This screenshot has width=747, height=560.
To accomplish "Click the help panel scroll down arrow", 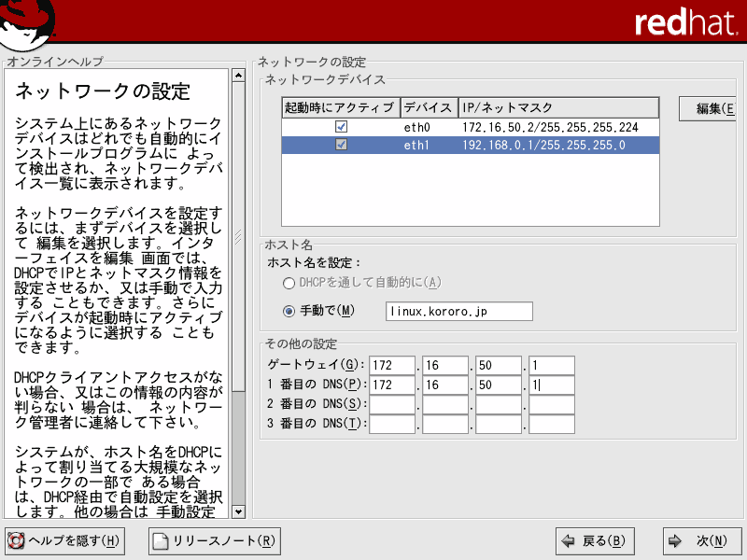I will [x=238, y=511].
